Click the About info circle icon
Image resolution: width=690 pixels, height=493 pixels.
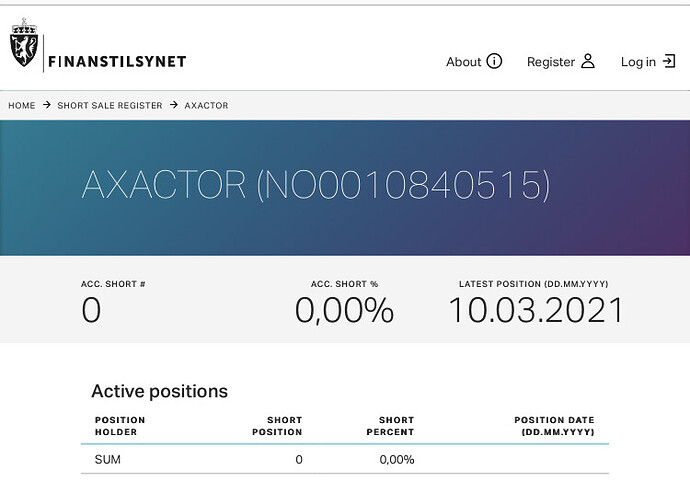(494, 61)
